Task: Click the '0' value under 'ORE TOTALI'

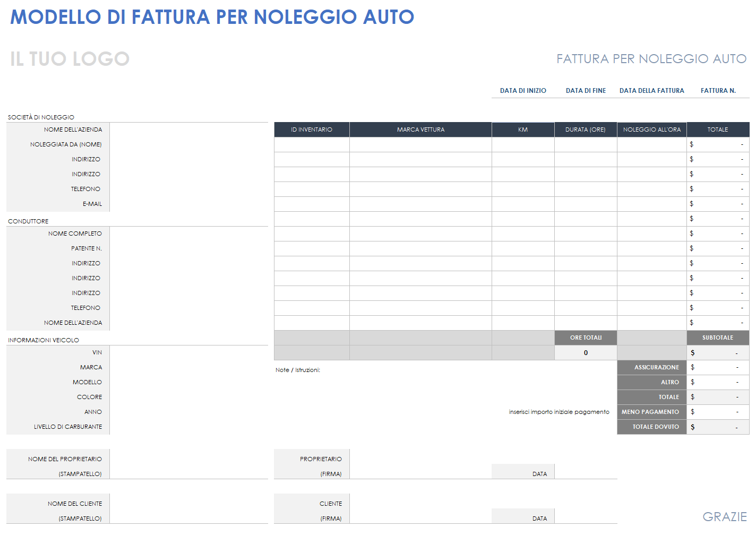Action: tap(586, 352)
